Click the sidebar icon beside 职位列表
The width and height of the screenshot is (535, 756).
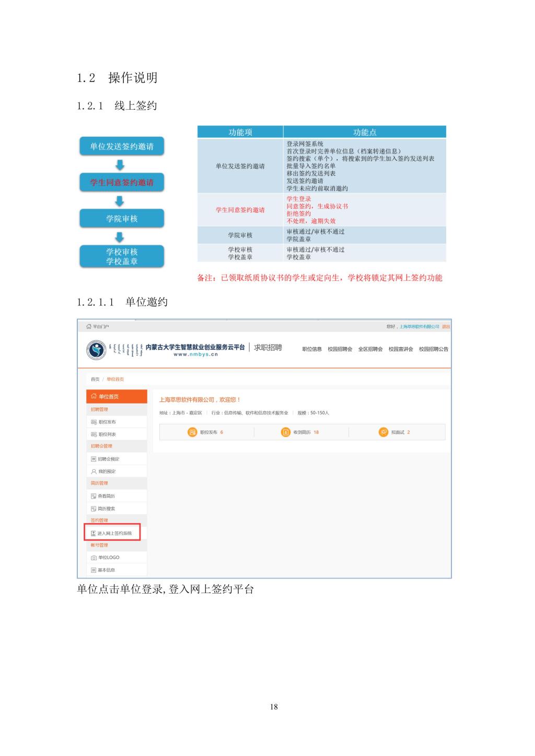pyautogui.click(x=94, y=434)
